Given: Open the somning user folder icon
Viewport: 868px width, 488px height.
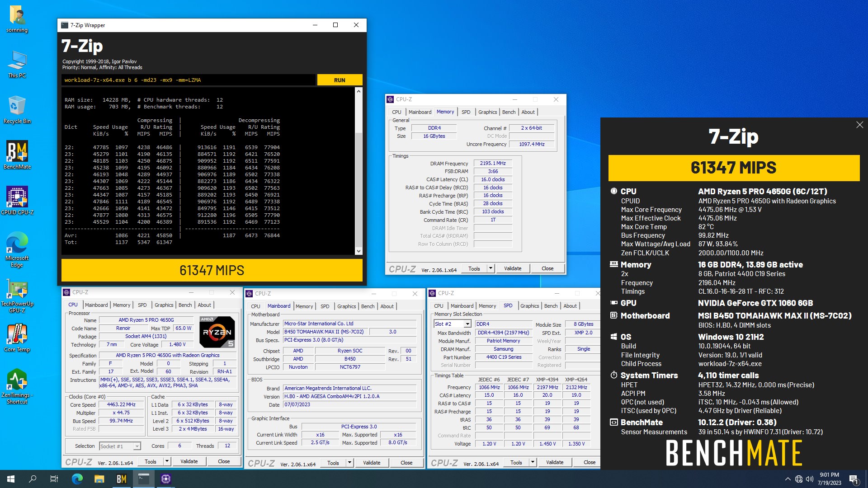Looking at the screenshot, I should click(17, 19).
